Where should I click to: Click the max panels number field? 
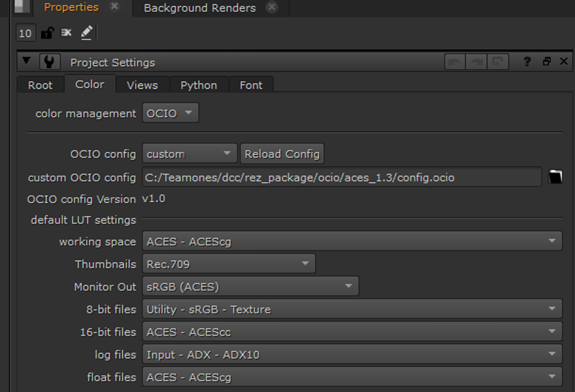(x=25, y=33)
